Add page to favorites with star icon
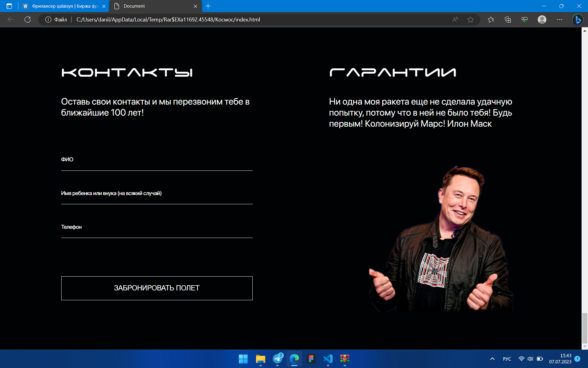This screenshot has height=368, width=588. [470, 20]
